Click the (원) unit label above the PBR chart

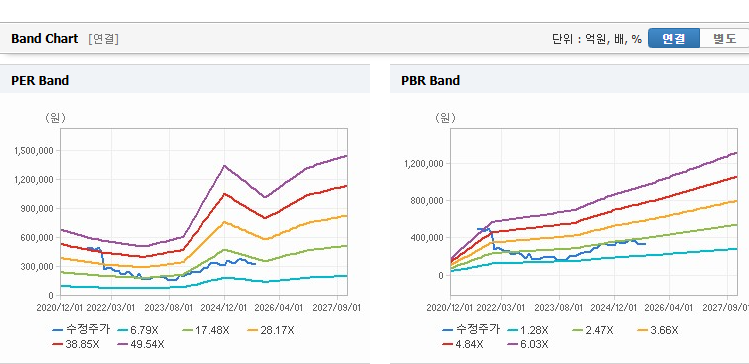point(445,118)
